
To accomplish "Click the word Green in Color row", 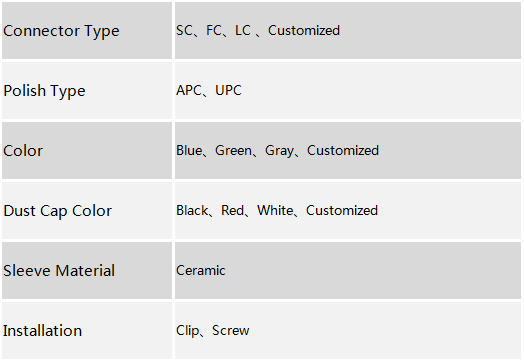I will pos(233,151).
